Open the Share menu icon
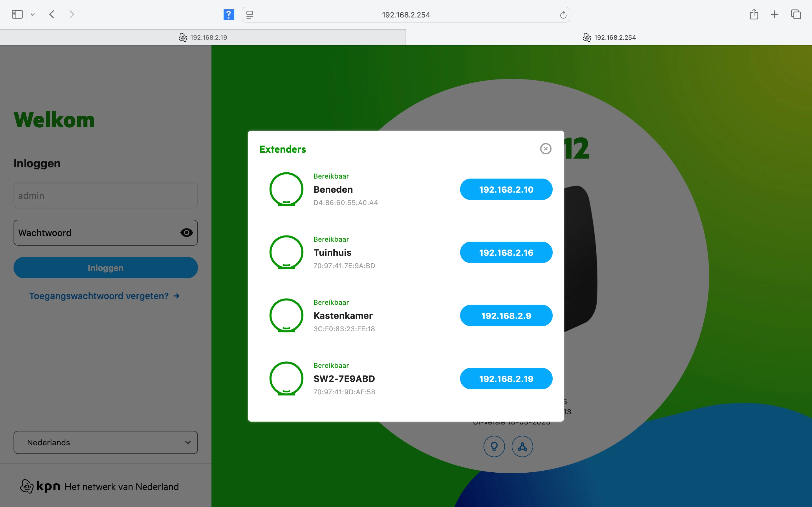Image resolution: width=812 pixels, height=507 pixels. (x=754, y=14)
